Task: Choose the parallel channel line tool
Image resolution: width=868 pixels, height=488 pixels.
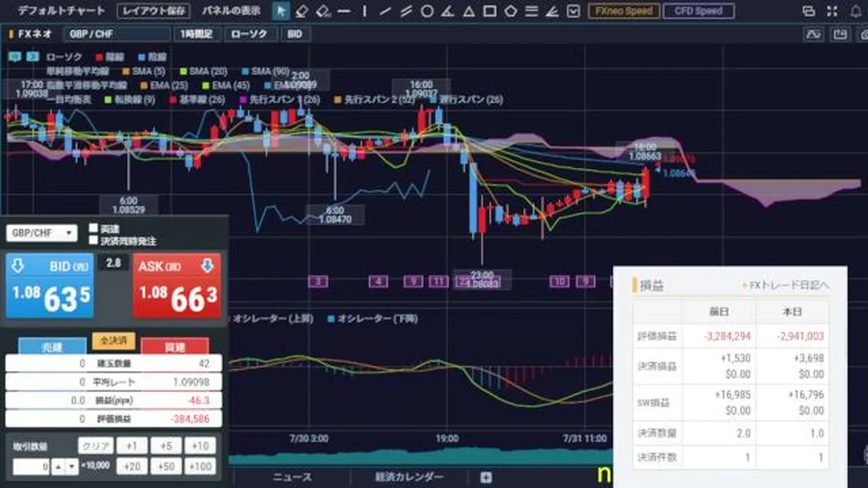Action: pos(406,11)
